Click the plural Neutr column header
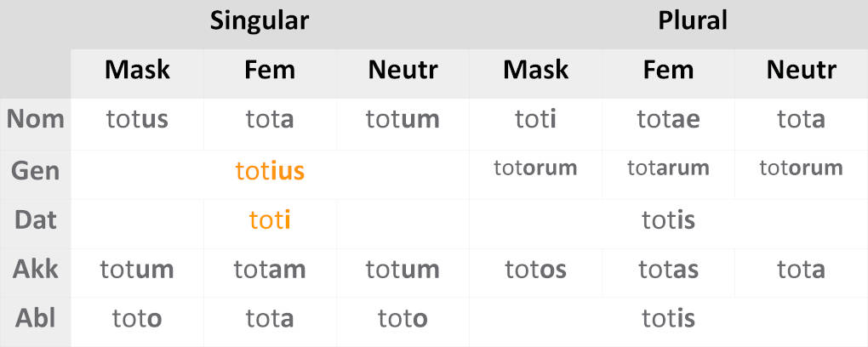 point(801,70)
